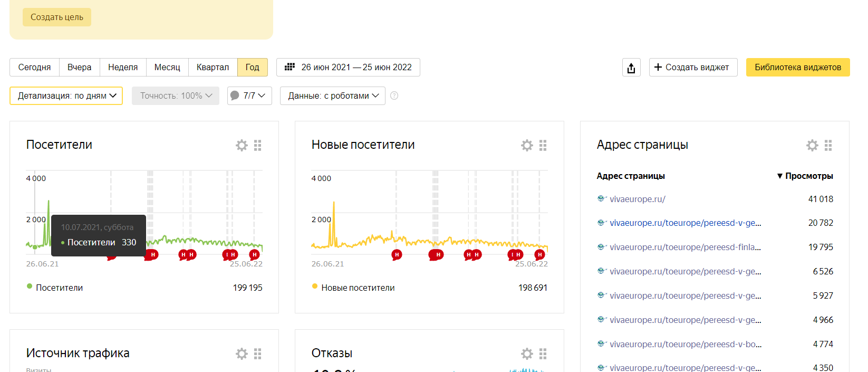The image size is (868, 372).
Task: Select the Вчера period tab
Action: pyautogui.click(x=80, y=68)
